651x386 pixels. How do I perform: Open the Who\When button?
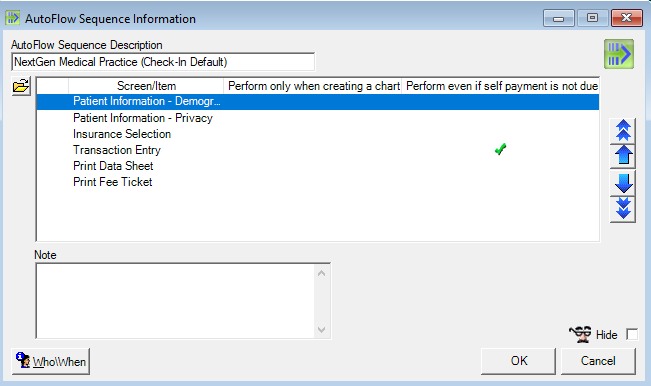[51, 362]
